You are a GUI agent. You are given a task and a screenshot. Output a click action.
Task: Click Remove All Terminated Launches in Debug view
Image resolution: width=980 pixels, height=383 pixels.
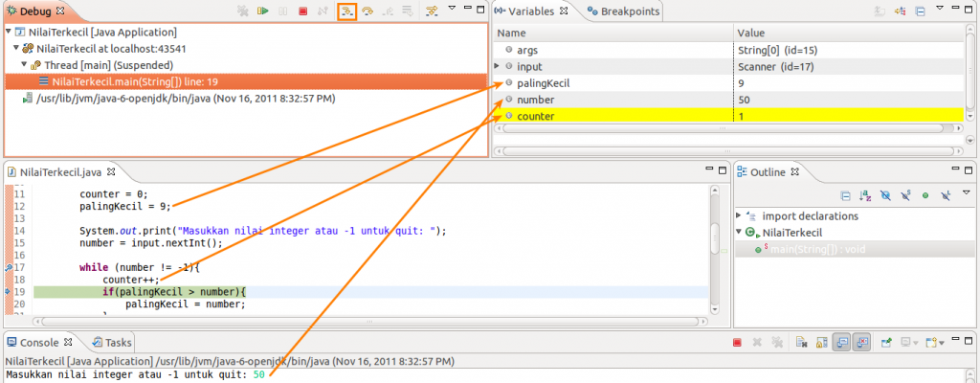243,11
